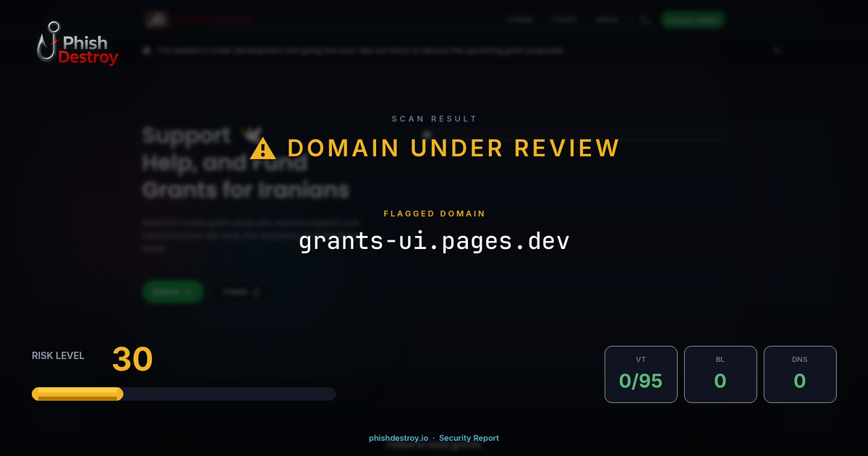Open the first navigation menu item
Viewport: 868px width, 456px height.
click(521, 19)
